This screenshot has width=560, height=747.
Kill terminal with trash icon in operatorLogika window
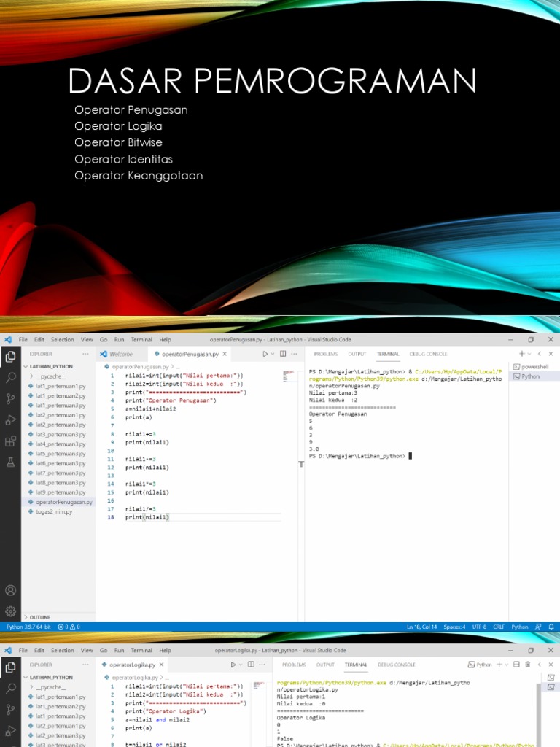(527, 665)
